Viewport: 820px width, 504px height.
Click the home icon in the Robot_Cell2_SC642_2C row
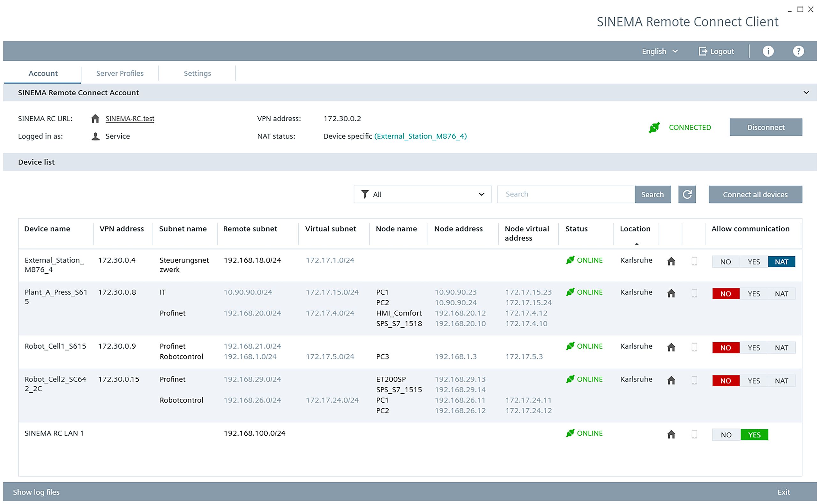click(x=671, y=380)
